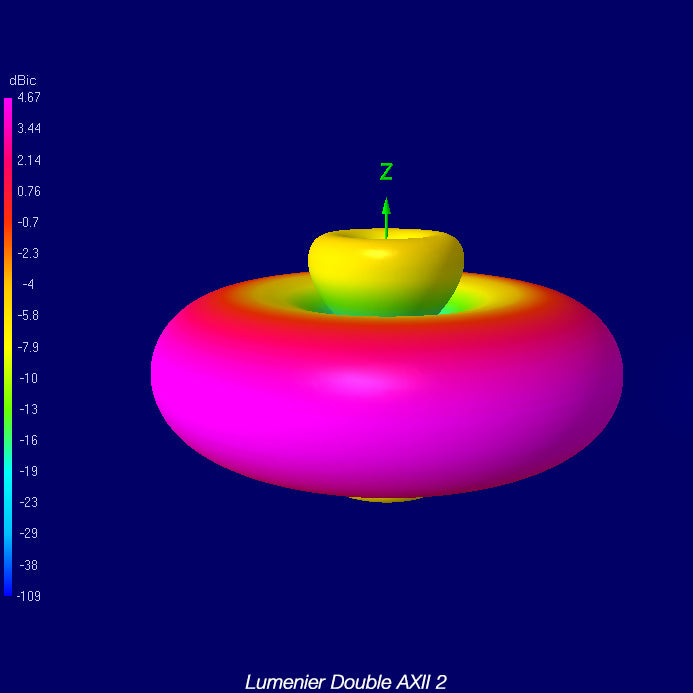Select the -10 scale value

28,378
